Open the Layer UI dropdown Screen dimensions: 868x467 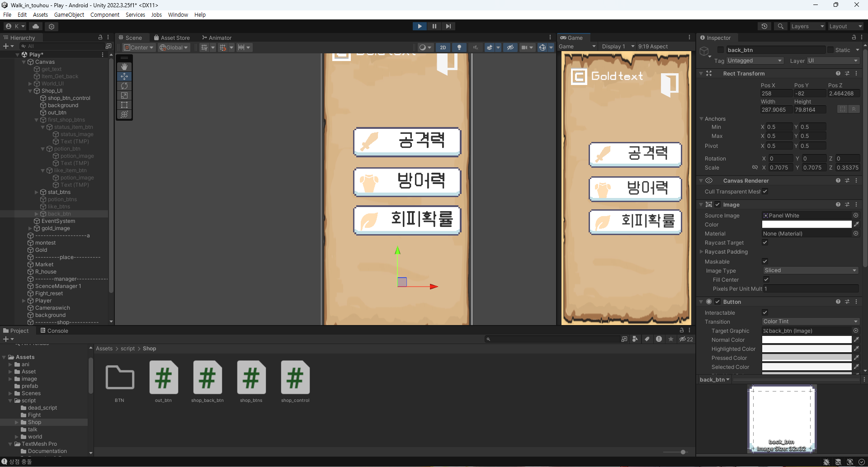833,61
